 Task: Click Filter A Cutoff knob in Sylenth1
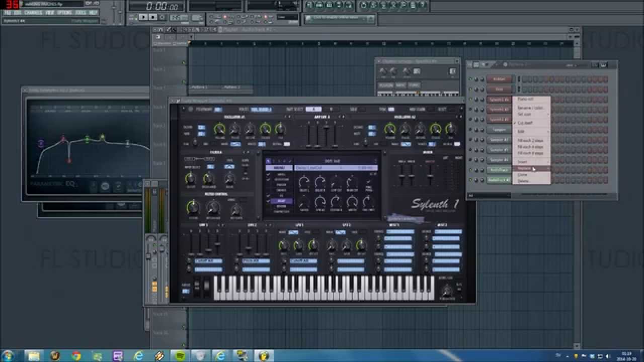[191, 178]
